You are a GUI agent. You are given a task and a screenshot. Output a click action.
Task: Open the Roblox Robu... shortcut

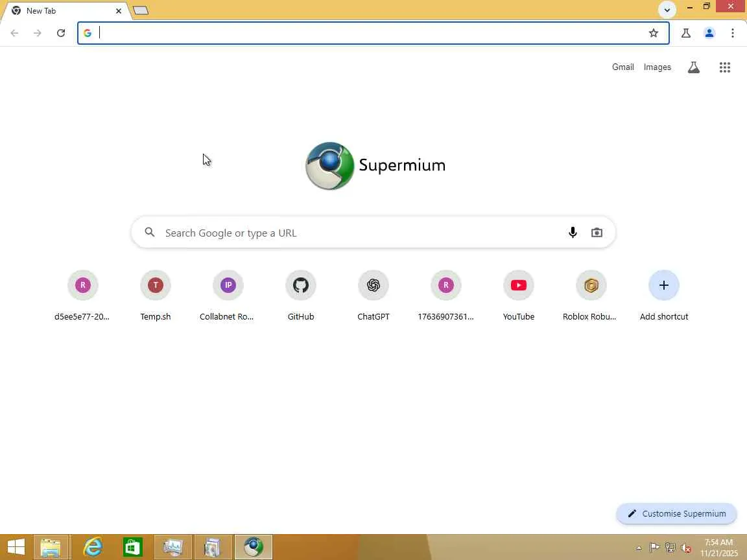pyautogui.click(x=591, y=296)
